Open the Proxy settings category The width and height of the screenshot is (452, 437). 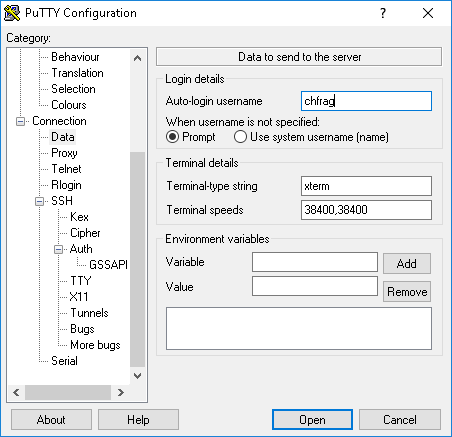coord(64,153)
